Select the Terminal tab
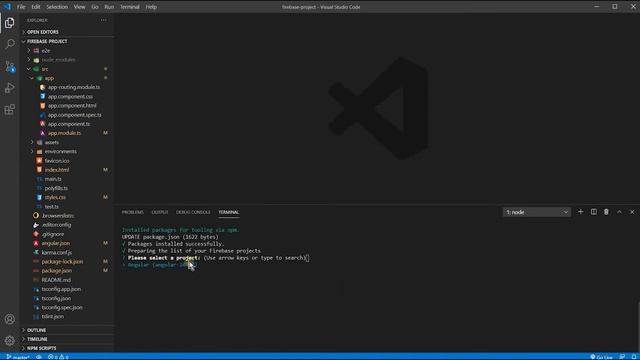Image resolution: width=640 pixels, height=360 pixels. (229, 212)
